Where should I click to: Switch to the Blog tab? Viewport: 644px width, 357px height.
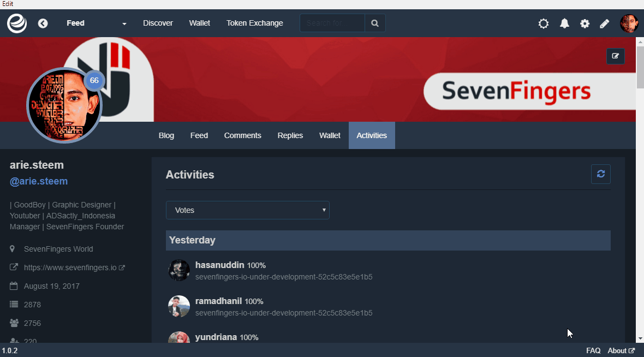[x=166, y=135]
